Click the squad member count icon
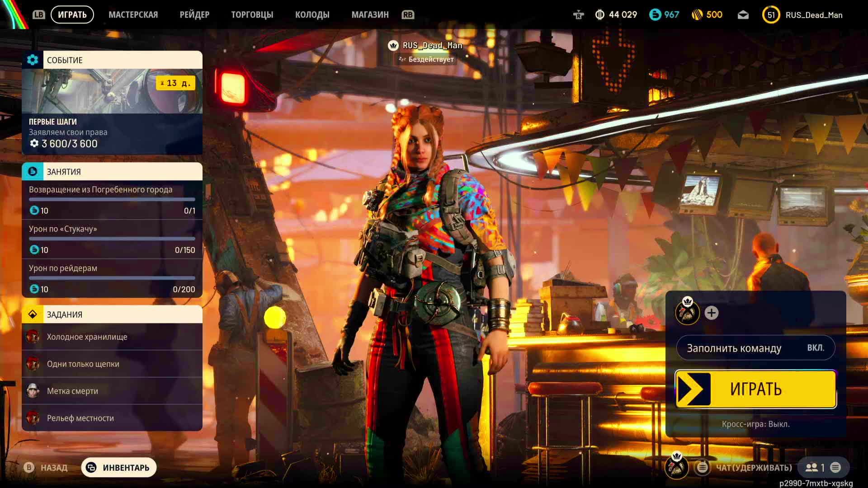868x488 pixels. tap(812, 468)
